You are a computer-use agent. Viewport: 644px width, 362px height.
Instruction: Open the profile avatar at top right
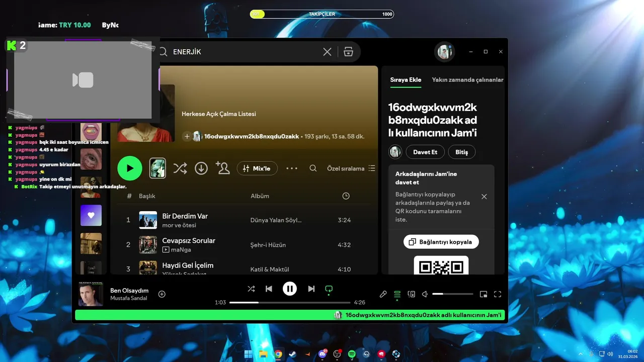point(445,52)
